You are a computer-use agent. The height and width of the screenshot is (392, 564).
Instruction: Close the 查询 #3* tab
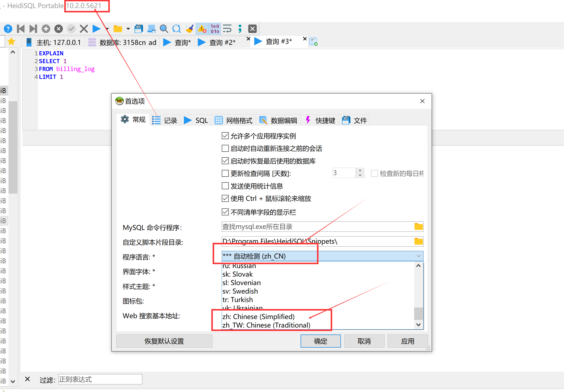[x=305, y=39]
